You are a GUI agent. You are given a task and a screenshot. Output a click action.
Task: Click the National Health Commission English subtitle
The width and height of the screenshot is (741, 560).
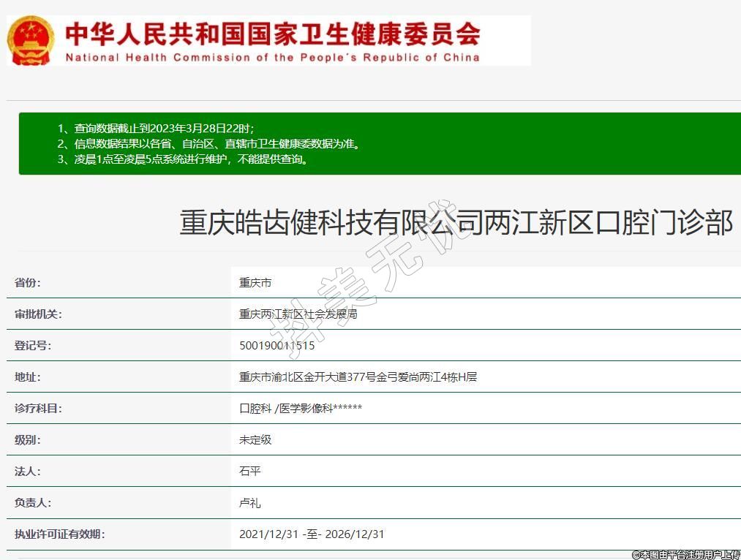point(272,58)
